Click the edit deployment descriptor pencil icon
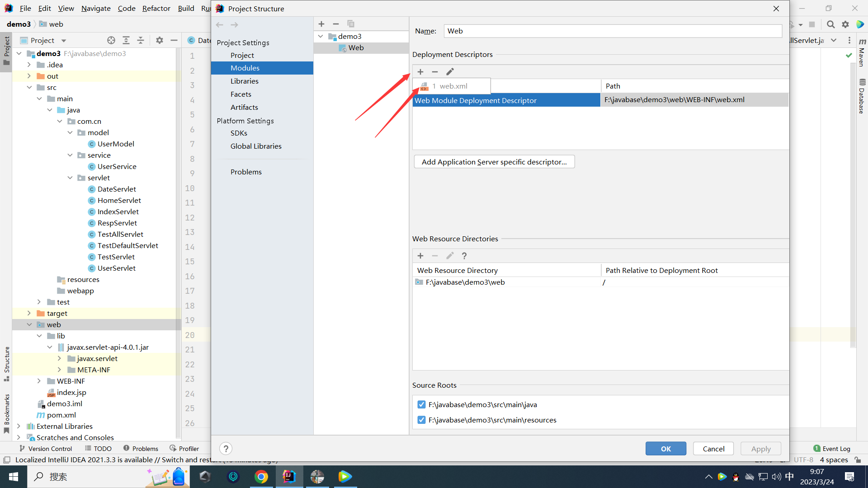 [450, 72]
